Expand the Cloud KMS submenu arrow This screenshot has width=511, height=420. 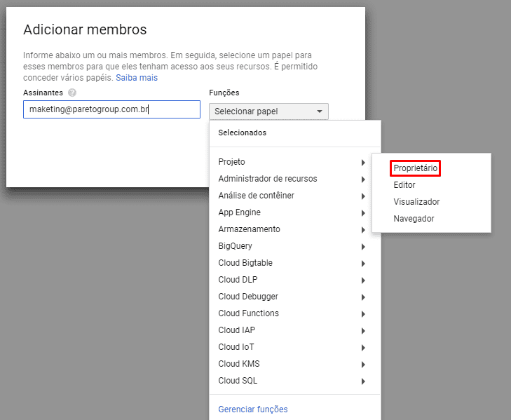point(363,365)
